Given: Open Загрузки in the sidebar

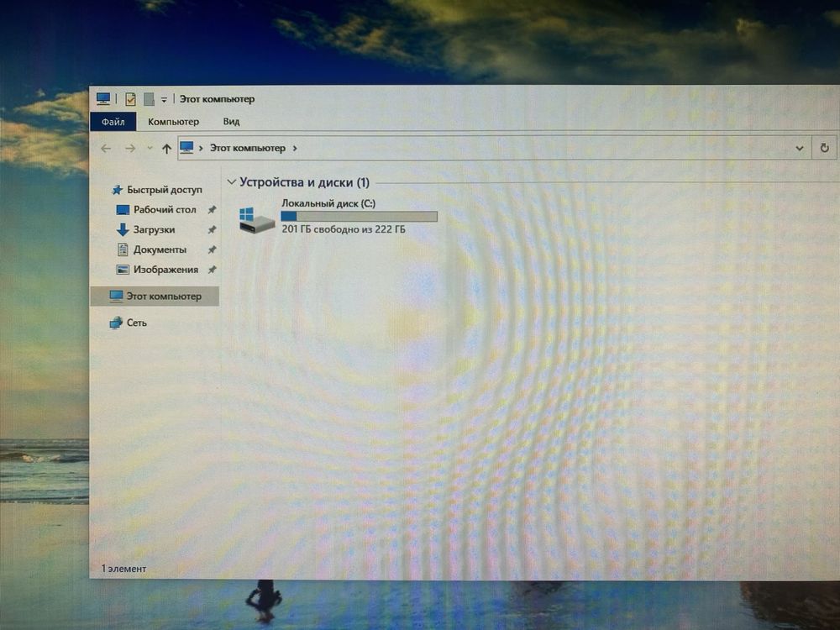Looking at the screenshot, I should 154,230.
